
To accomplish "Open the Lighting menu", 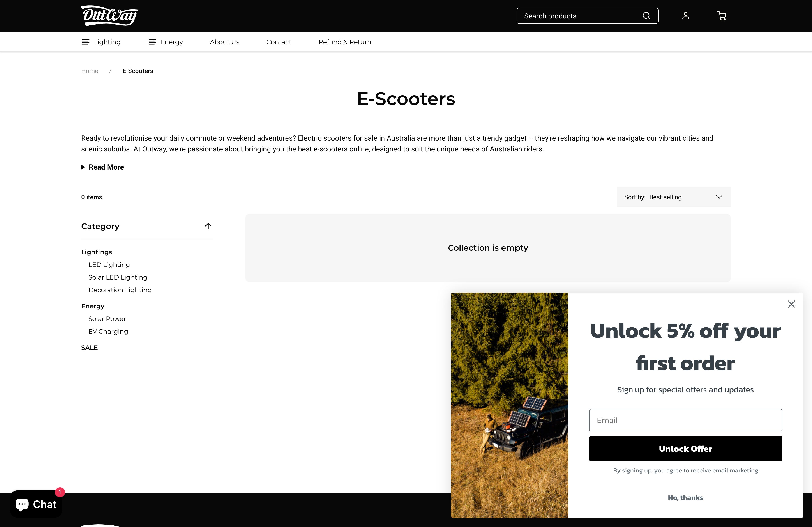I will [101, 42].
